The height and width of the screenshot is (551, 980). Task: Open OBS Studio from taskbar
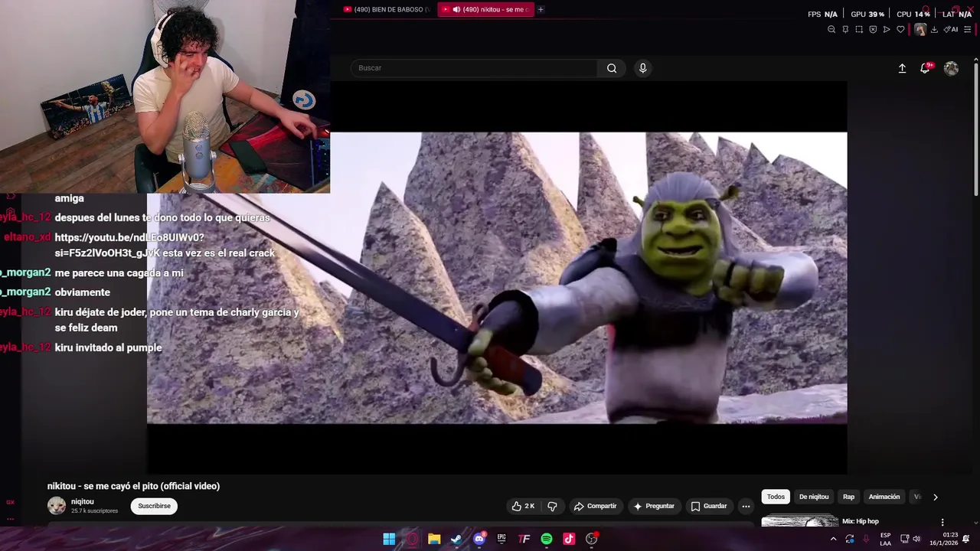tap(592, 539)
